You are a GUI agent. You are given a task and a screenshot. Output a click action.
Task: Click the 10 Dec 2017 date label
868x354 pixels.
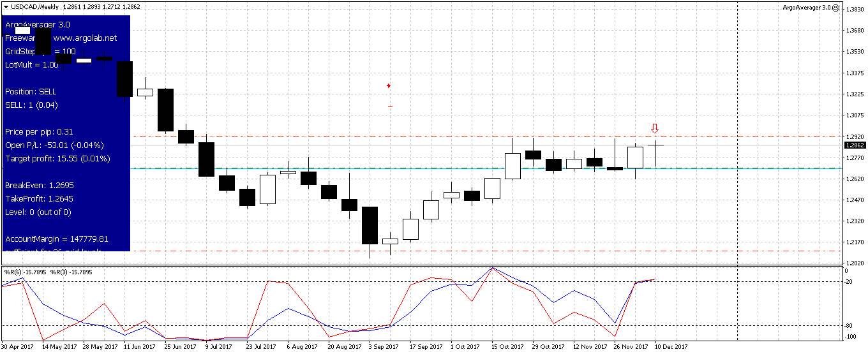pos(671,347)
